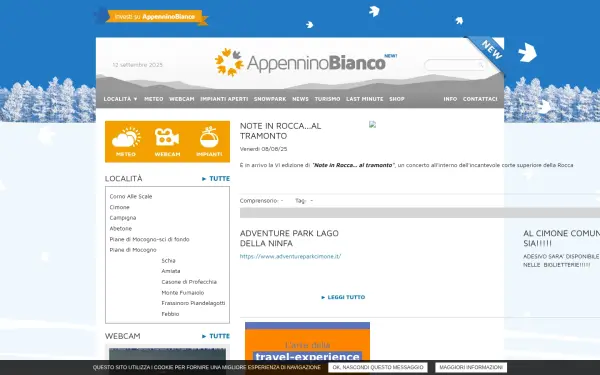
Task: Click Tutte next to Webcam
Action: [x=216, y=336]
